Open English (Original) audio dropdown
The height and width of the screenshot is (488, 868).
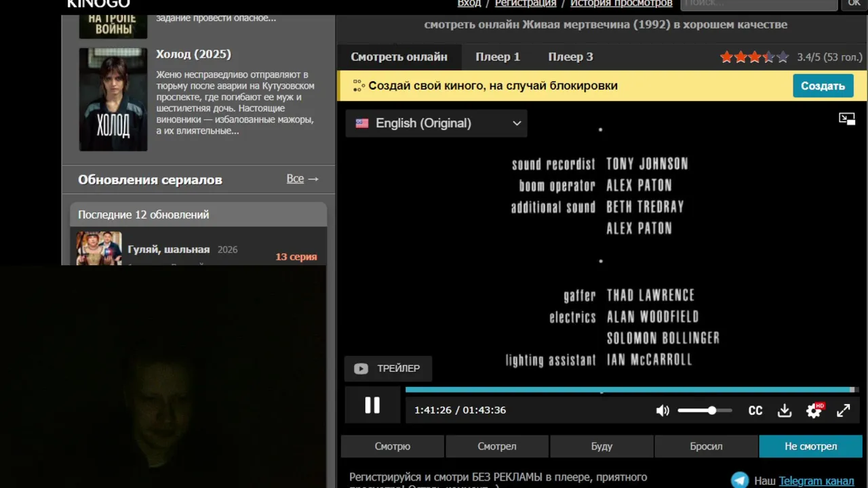pyautogui.click(x=437, y=123)
